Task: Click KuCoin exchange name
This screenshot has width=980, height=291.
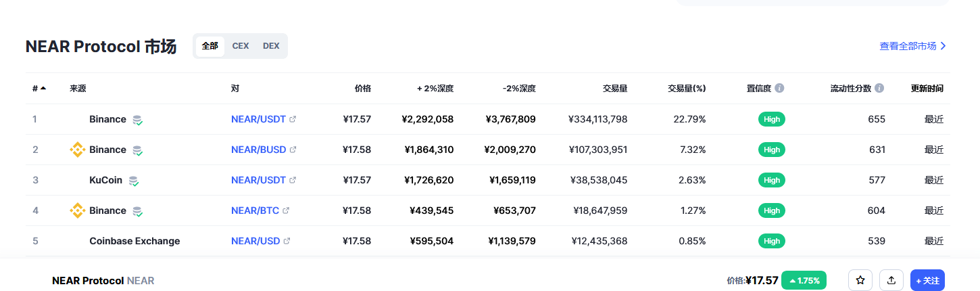Action: coord(106,180)
